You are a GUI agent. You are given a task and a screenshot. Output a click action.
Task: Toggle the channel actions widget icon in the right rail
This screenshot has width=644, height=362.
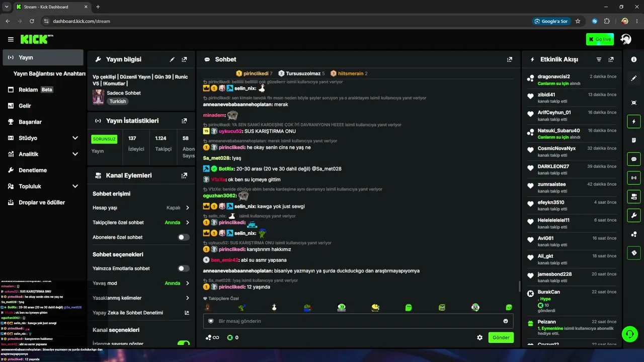pyautogui.click(x=634, y=196)
